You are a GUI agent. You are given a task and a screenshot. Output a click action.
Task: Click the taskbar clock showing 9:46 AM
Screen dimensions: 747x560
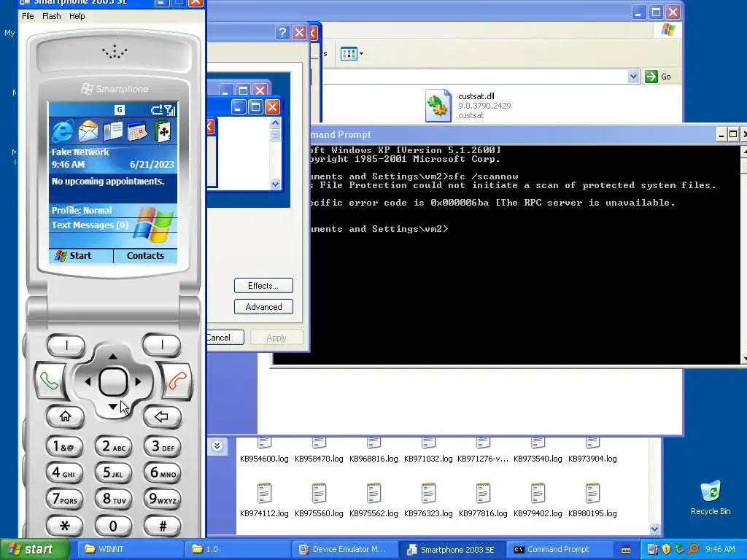[720, 549]
